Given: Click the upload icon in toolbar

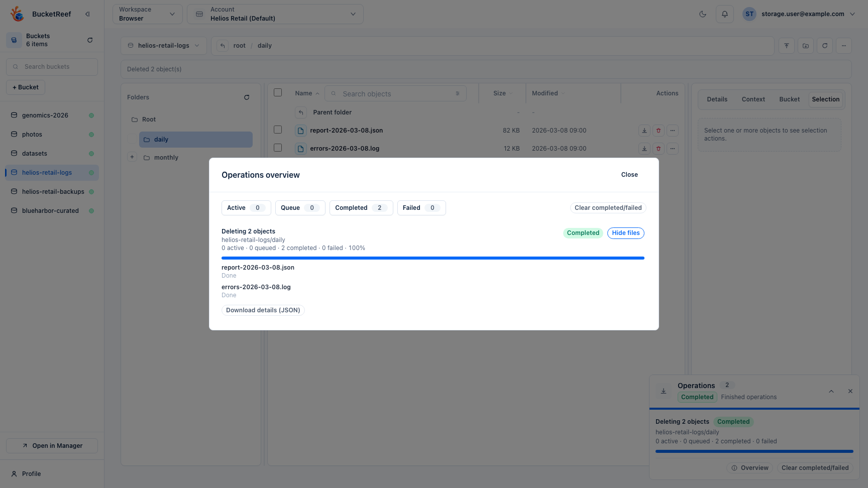Looking at the screenshot, I should coord(787,46).
